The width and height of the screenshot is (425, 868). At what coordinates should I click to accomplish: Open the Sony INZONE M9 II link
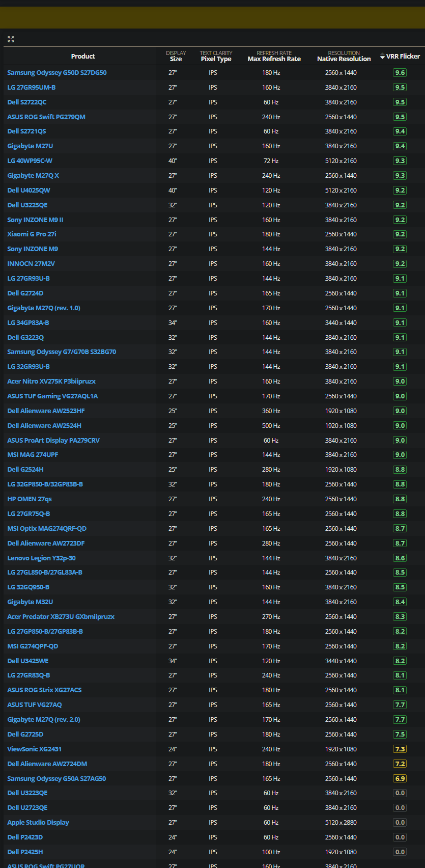35,220
